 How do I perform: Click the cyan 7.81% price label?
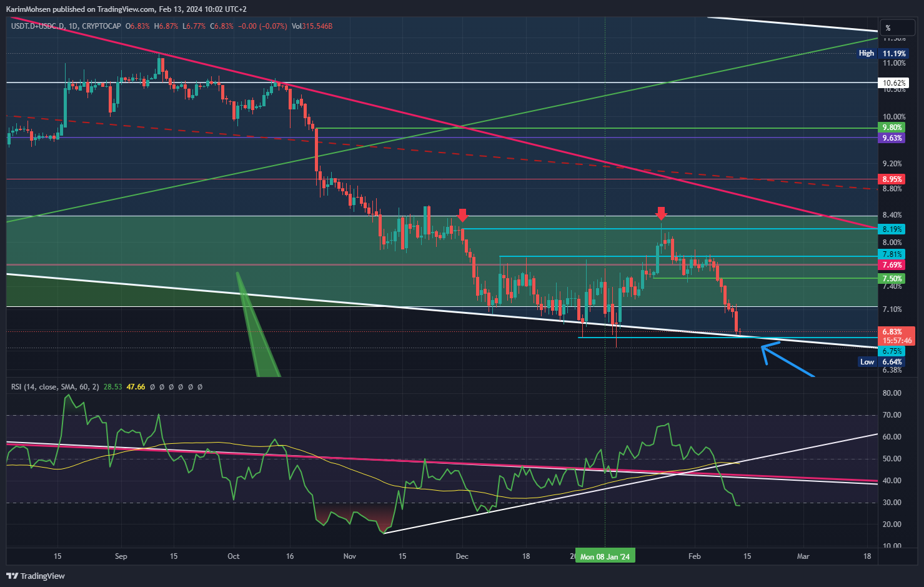[x=892, y=254]
